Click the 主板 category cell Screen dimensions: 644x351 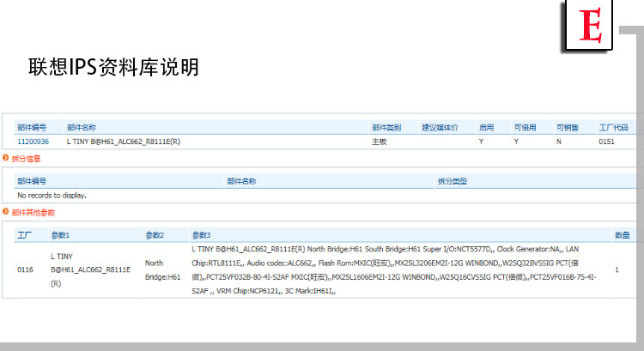click(x=379, y=142)
